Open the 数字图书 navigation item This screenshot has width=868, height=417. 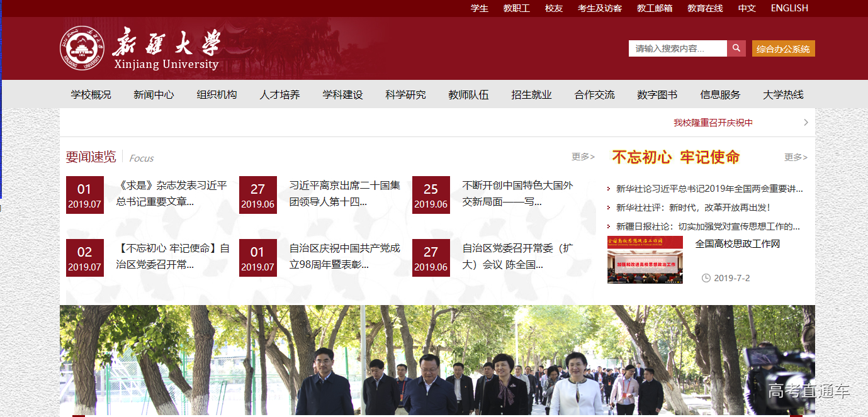click(x=657, y=95)
